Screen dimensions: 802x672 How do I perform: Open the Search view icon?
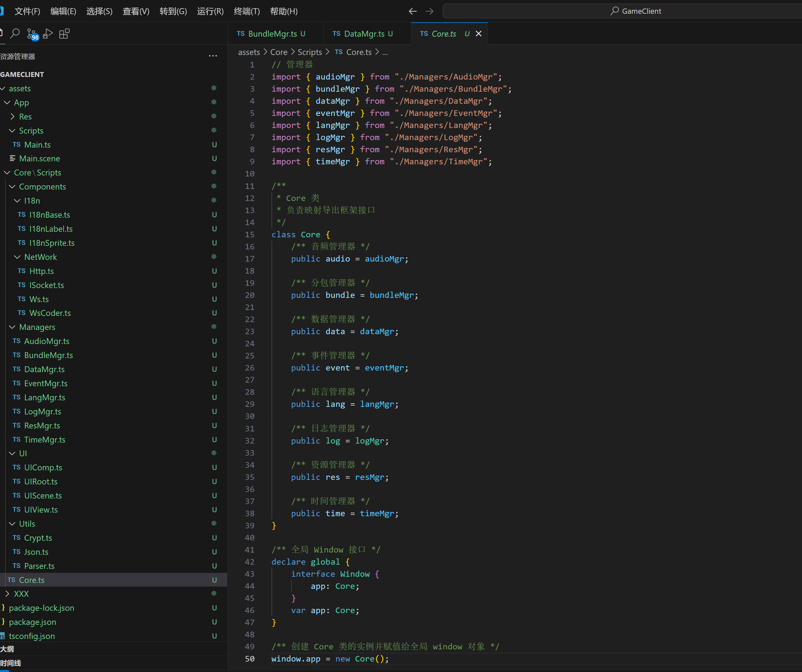[15, 34]
